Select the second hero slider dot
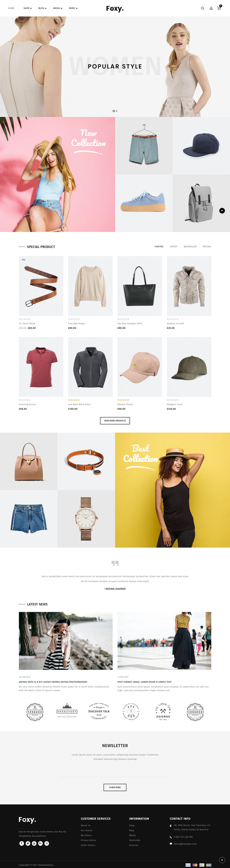 pyautogui.click(x=117, y=111)
